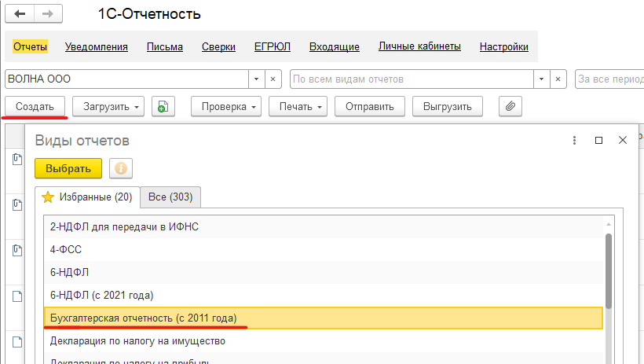Open the Проверка dropdown button

click(x=226, y=106)
